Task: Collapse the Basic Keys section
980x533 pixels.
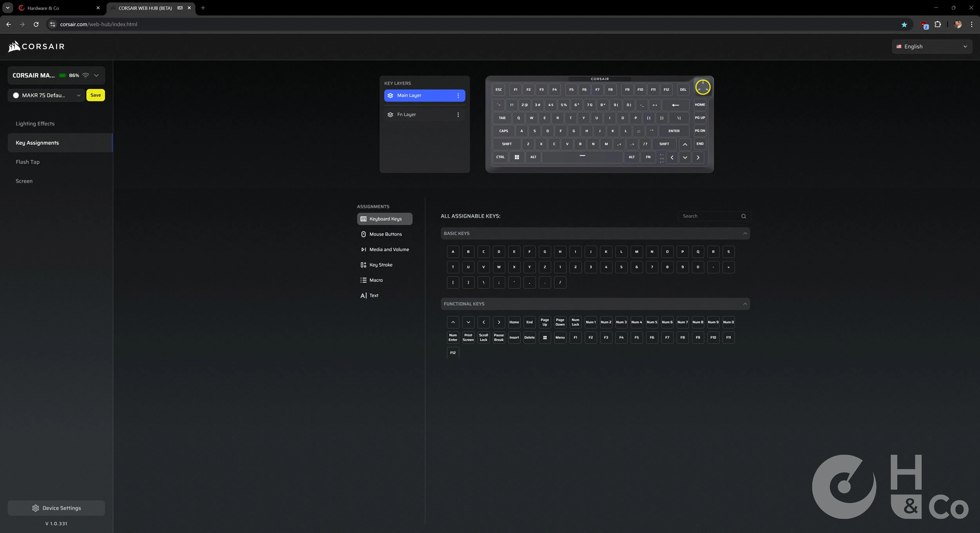Action: point(745,234)
